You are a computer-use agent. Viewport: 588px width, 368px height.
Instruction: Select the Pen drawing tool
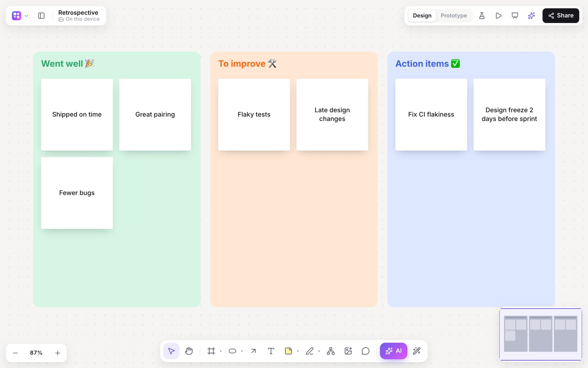[309, 351]
